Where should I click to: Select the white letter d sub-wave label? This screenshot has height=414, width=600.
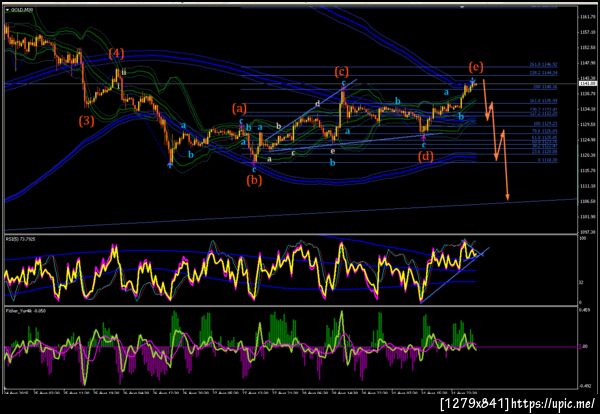(318, 103)
